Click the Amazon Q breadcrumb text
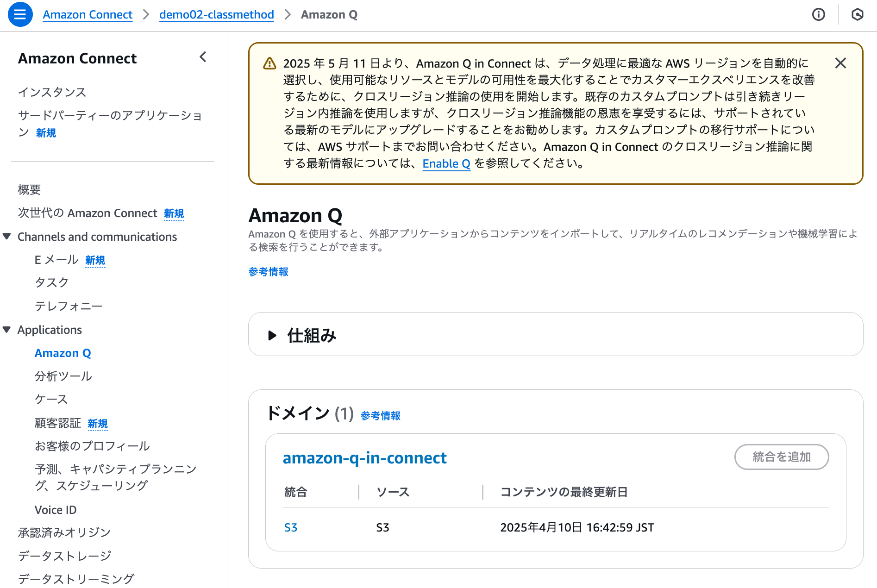Image resolution: width=877 pixels, height=588 pixels. pos(329,14)
